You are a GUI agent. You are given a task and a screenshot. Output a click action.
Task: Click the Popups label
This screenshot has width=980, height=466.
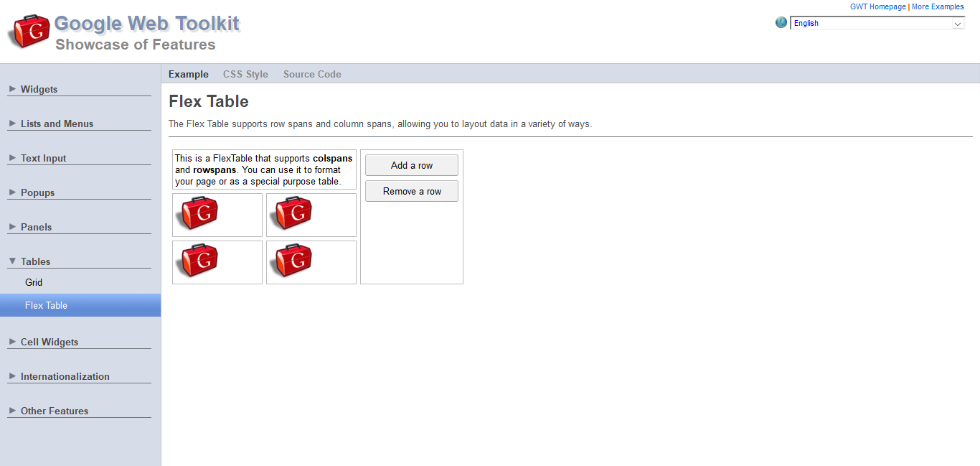[37, 192]
